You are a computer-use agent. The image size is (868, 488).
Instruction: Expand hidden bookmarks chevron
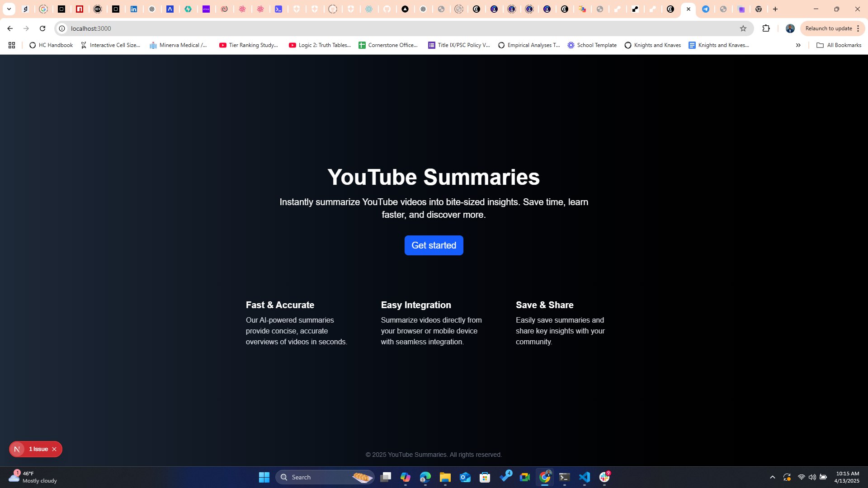tap(798, 45)
